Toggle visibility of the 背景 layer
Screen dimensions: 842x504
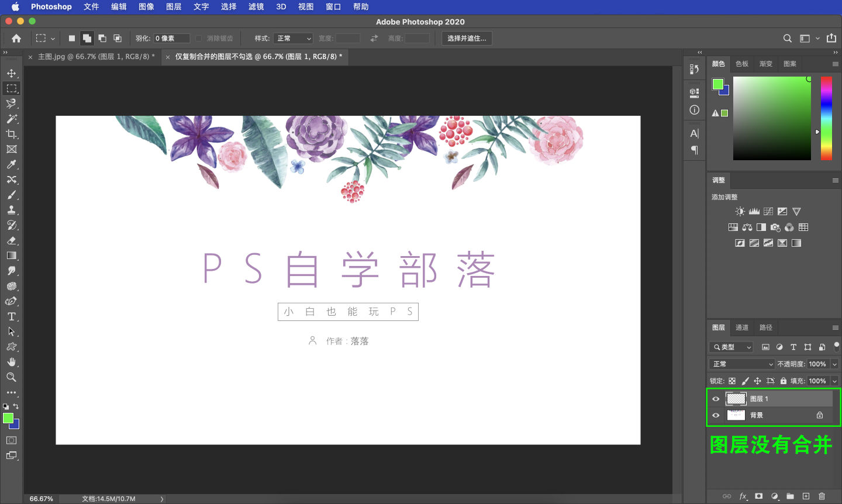point(716,415)
